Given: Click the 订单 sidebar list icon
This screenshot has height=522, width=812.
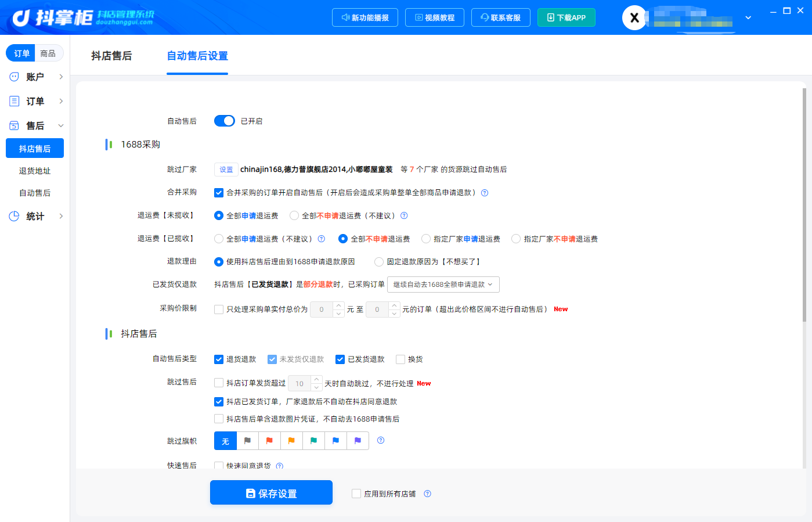Looking at the screenshot, I should tap(14, 101).
